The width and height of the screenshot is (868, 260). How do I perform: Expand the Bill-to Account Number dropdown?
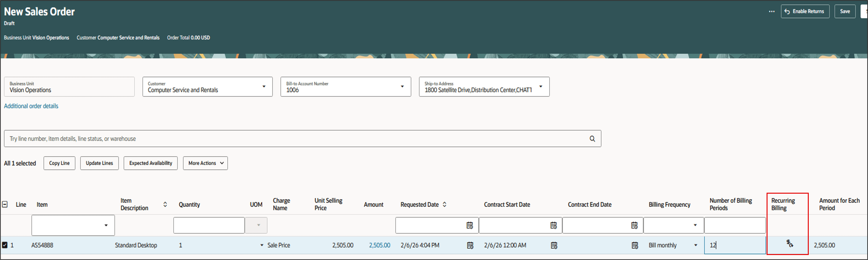click(402, 87)
